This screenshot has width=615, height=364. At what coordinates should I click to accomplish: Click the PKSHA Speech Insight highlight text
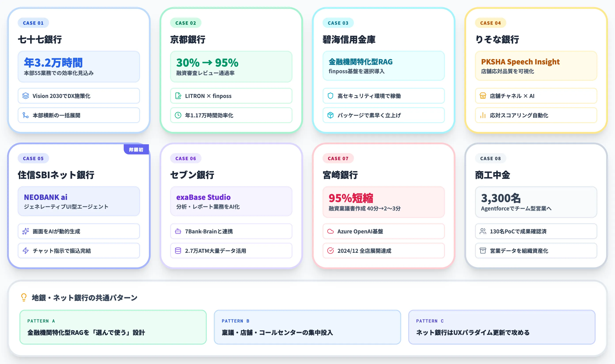[x=520, y=62]
